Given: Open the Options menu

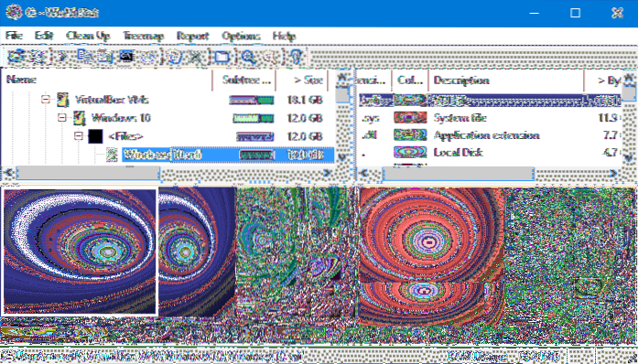Looking at the screenshot, I should click(241, 37).
